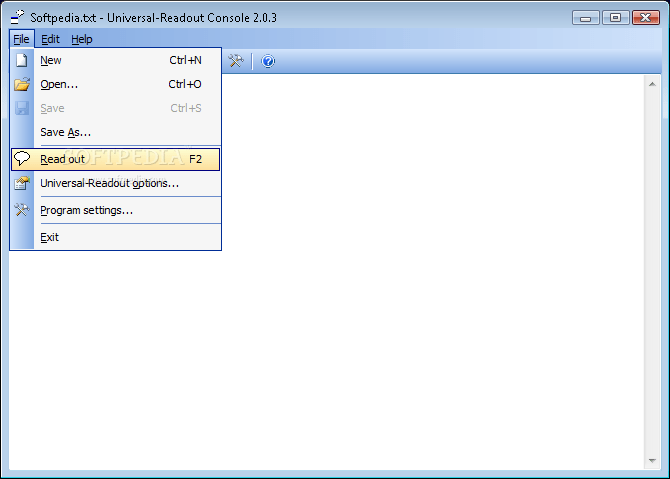Viewport: 670px width, 479px height.
Task: Click the scrollbar up arrow
Action: click(x=652, y=84)
